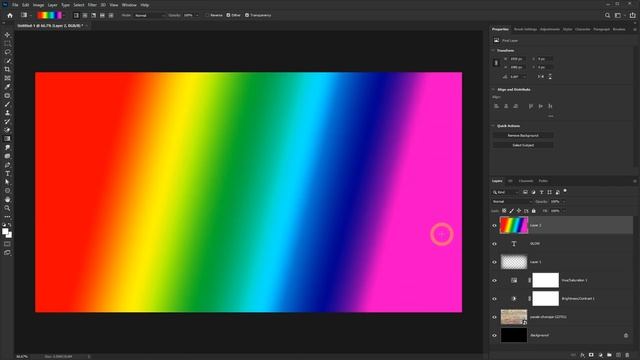Open the File menu
This screenshot has height=360, width=640.
click(x=15, y=5)
